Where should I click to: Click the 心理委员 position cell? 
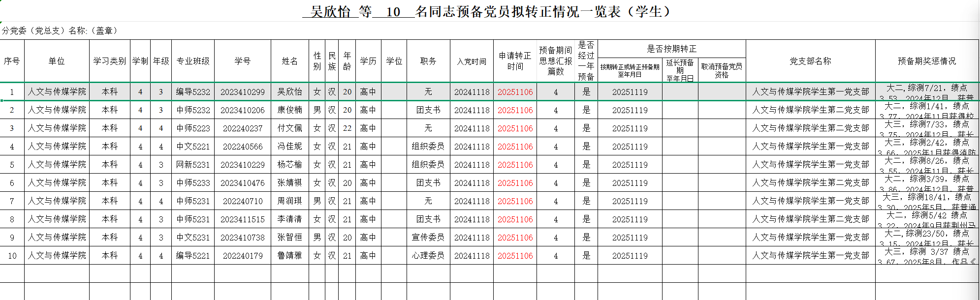428,256
